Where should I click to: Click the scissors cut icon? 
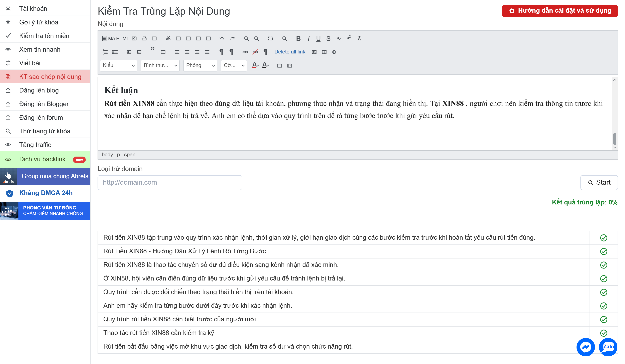[168, 38]
